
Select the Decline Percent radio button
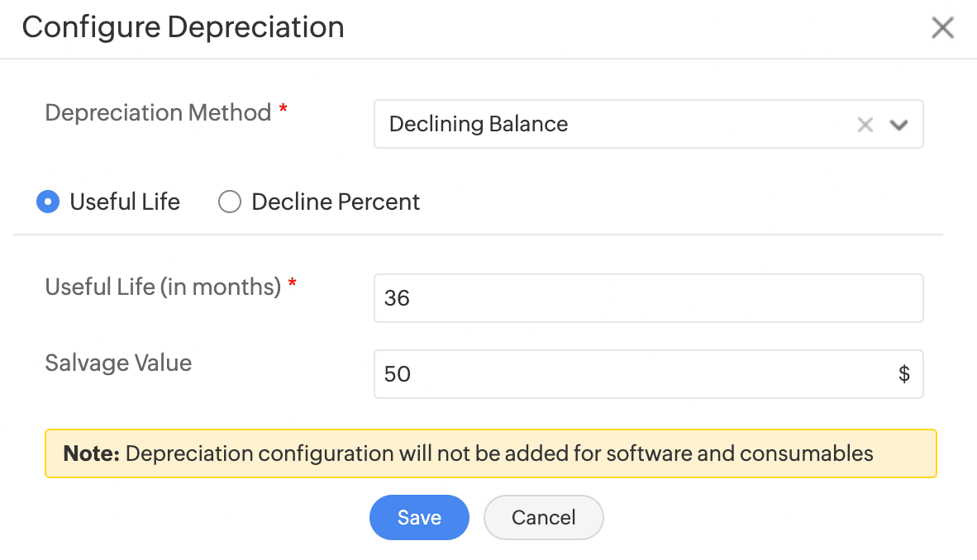[229, 202]
